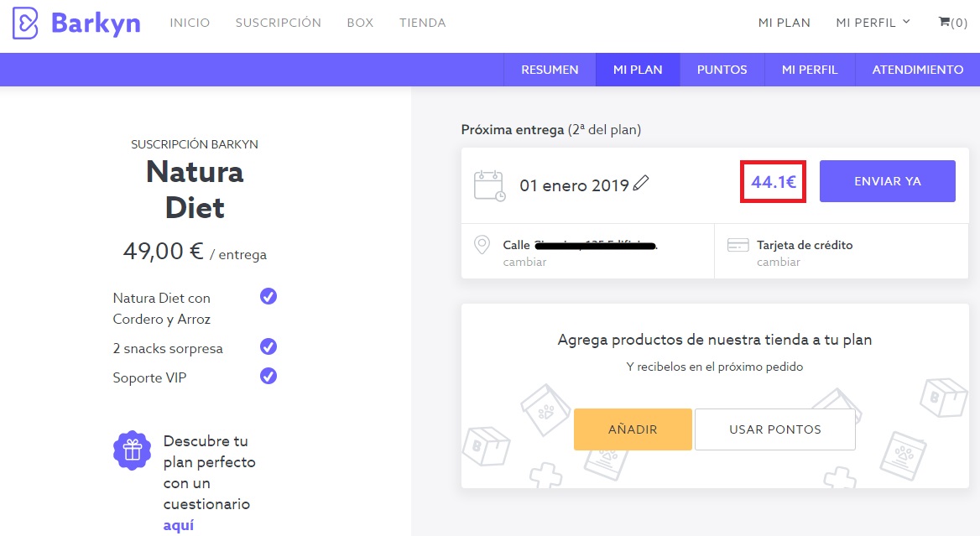Click cambiar under the delivery address
The height and width of the screenshot is (536, 980).
[524, 262]
